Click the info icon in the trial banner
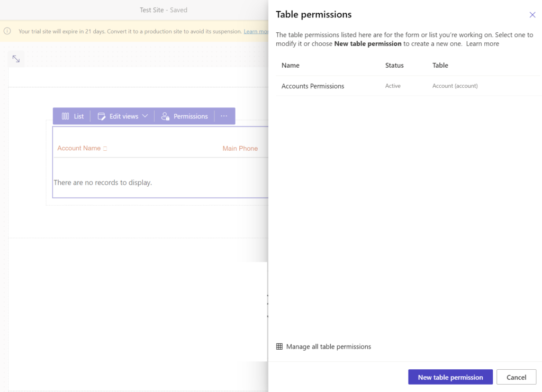542x392 pixels. coord(7,31)
